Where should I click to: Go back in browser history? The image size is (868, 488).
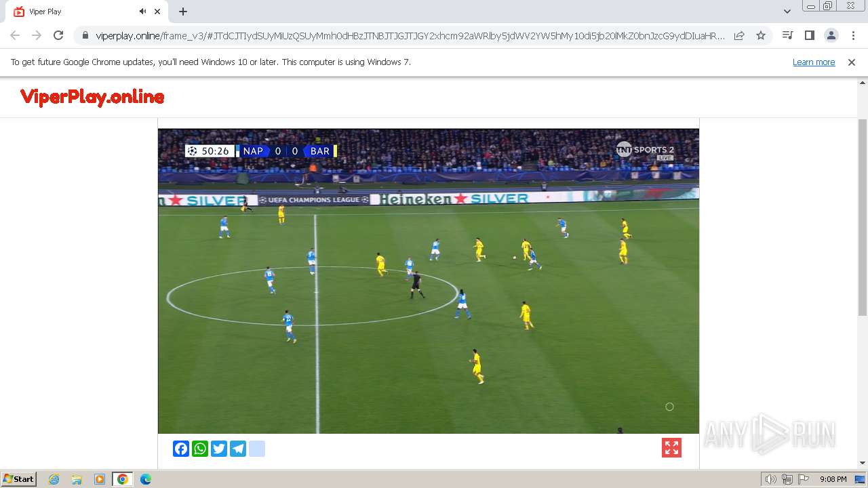[x=15, y=35]
